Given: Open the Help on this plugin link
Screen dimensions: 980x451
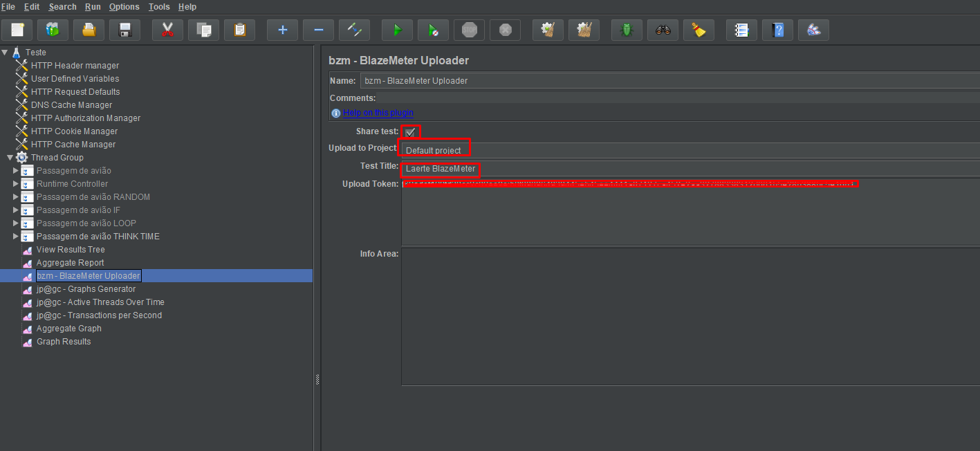Looking at the screenshot, I should tap(378, 113).
